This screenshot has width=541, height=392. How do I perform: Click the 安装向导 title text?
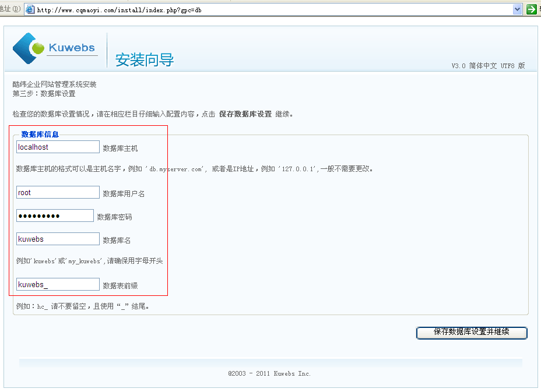[x=145, y=59]
